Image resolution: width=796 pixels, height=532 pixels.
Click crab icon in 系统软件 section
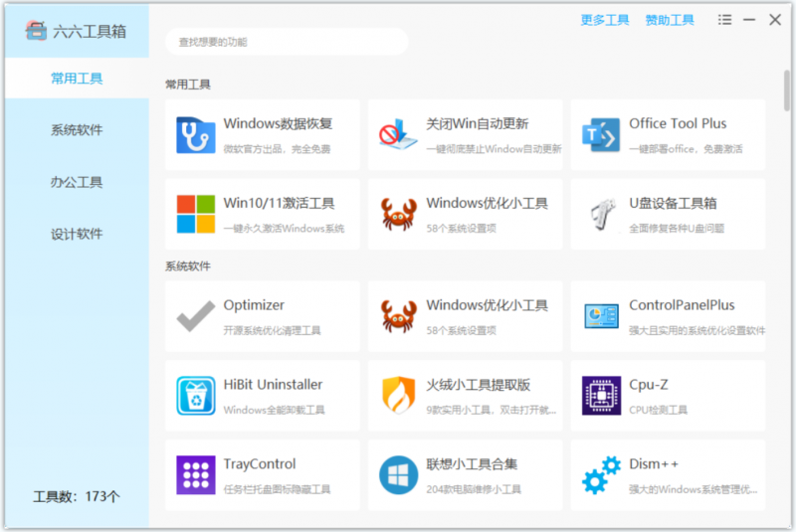point(399,316)
